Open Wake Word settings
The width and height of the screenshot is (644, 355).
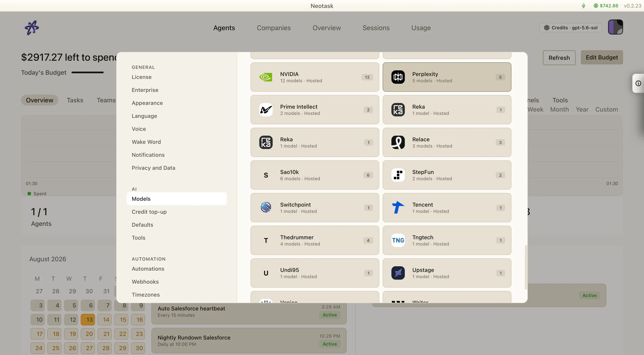coord(177,142)
